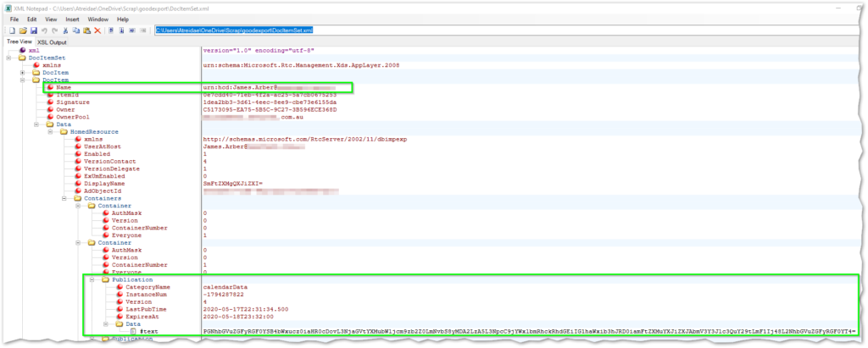
Task: Select the UserAtHost element
Action: tap(102, 146)
